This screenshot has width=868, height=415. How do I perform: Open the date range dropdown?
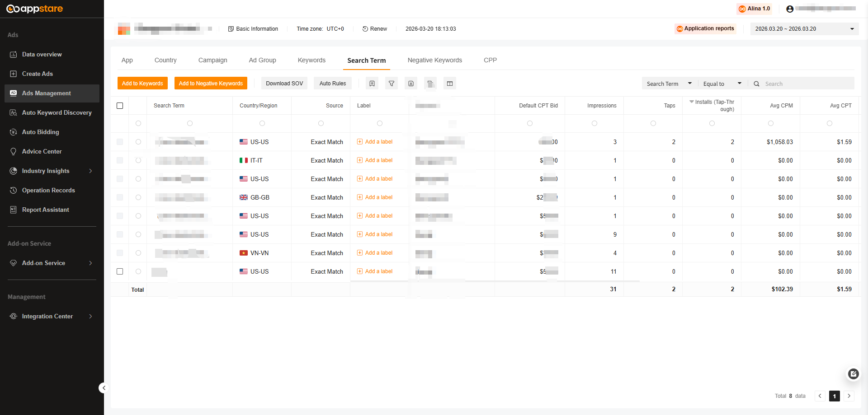pos(805,29)
